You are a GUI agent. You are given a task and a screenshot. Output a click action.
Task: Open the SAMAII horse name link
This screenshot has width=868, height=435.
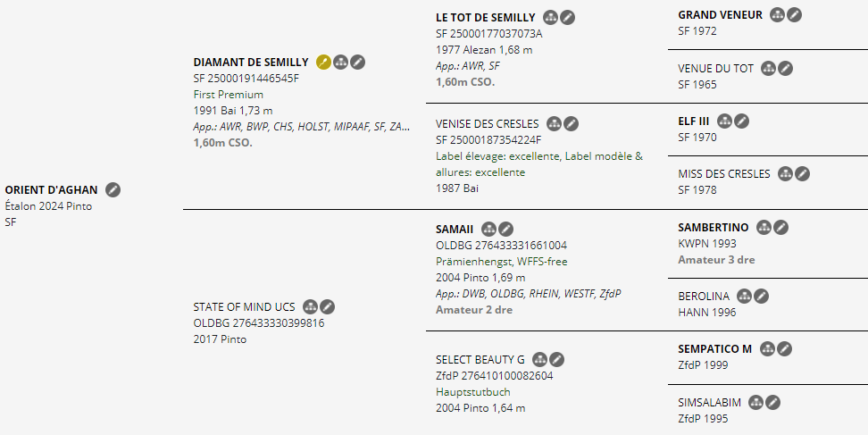click(x=455, y=230)
